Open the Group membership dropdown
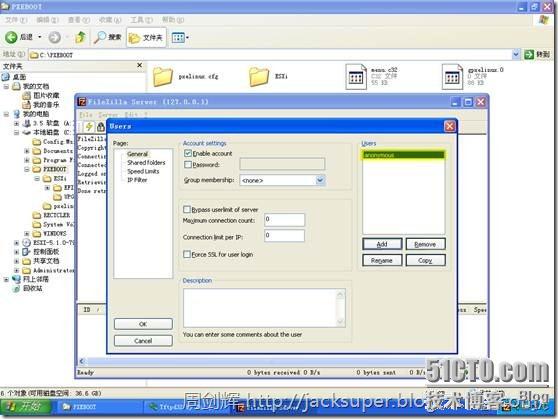 (320, 180)
